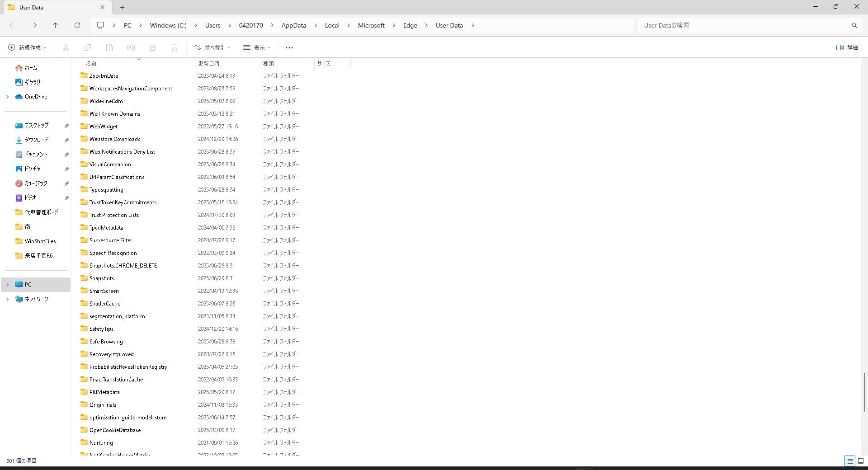Screen dimensions: 868x470
Task: Open ビデオ quick access folder
Action: [26, 198]
